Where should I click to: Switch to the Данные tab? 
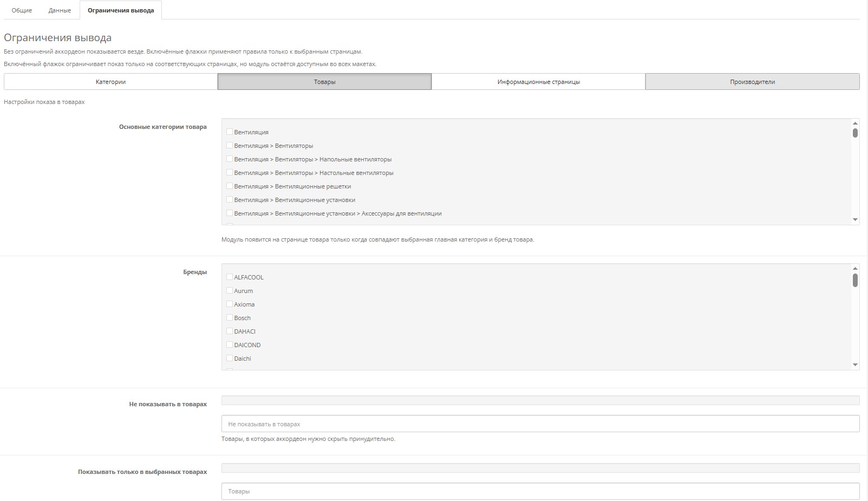tap(60, 10)
